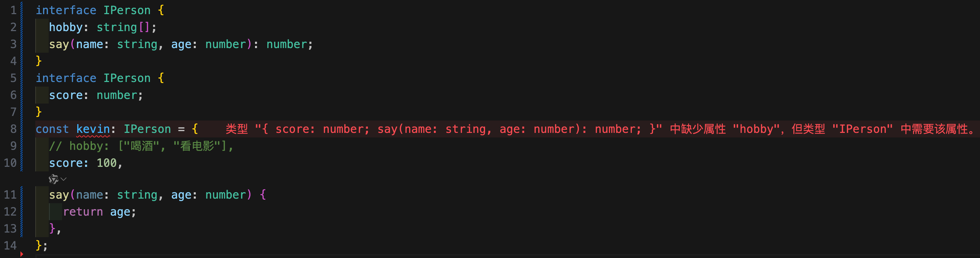980x258 pixels.
Task: Click the closing brace on line 4
Action: point(38,61)
